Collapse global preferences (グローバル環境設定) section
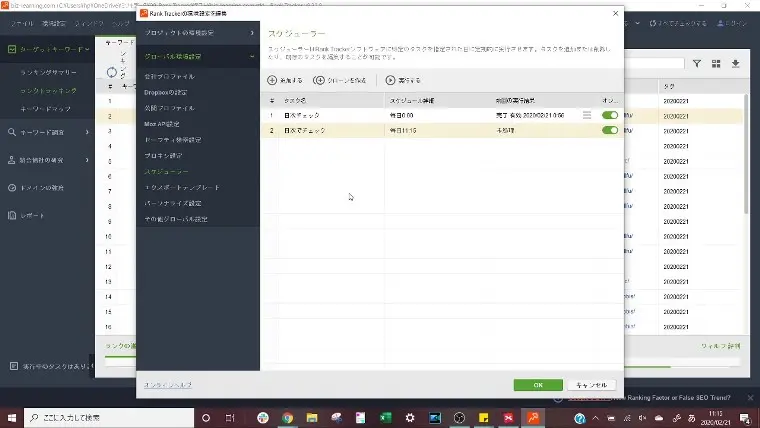The width and height of the screenshot is (760, 428). tap(197, 58)
